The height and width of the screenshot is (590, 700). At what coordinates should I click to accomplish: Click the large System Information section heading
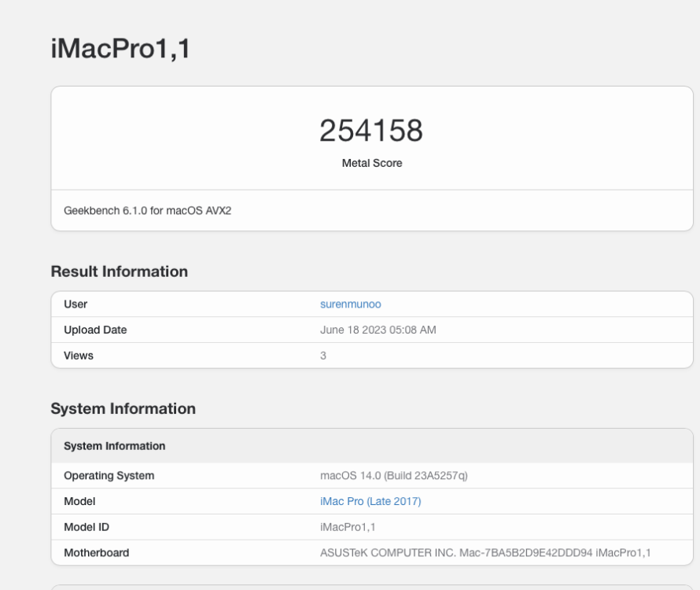(x=123, y=408)
